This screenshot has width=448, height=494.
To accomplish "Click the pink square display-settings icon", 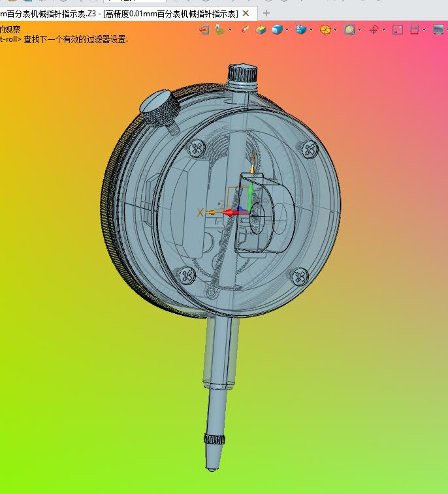I will pos(398,29).
